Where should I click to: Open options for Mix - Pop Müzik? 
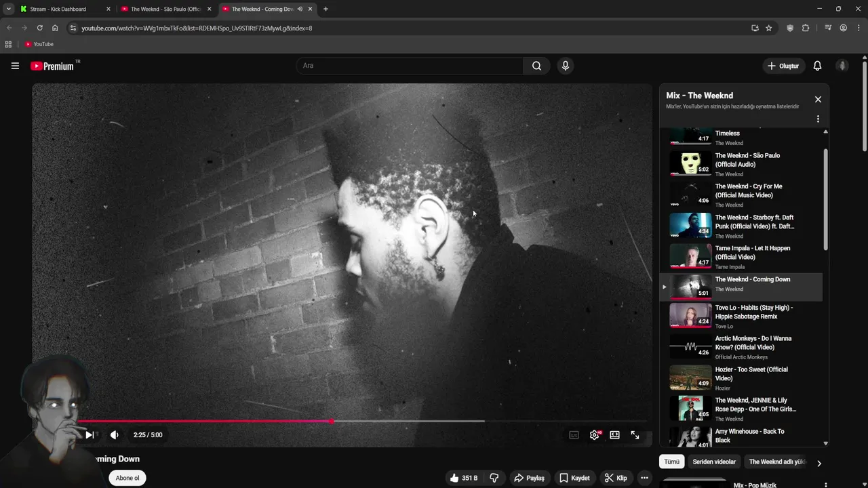click(x=825, y=485)
